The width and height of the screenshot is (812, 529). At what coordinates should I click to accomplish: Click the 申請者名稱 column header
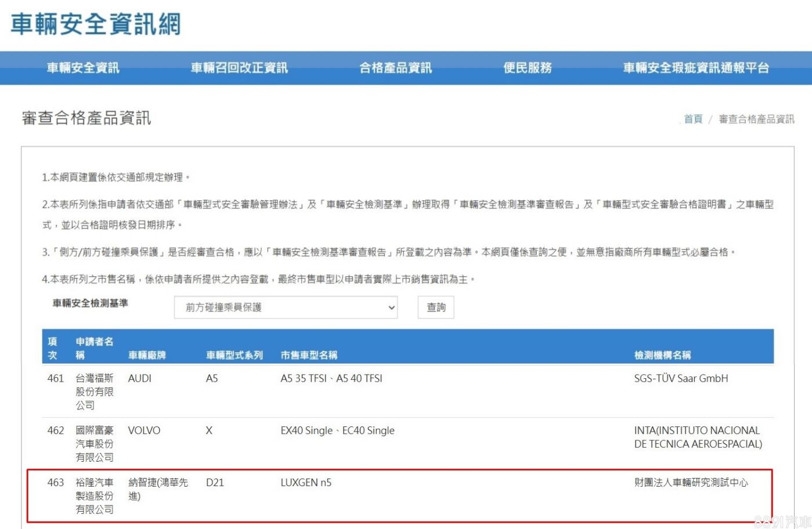95,348
